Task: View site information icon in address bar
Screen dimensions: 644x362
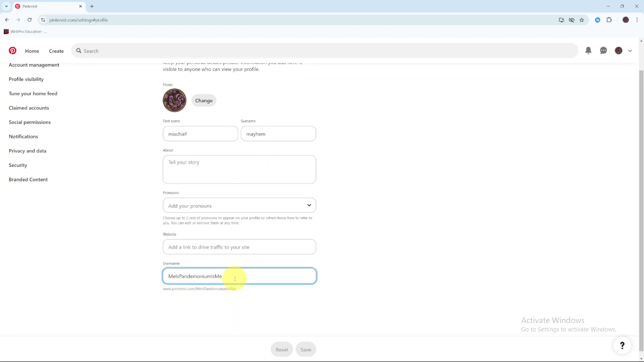Action: point(43,20)
